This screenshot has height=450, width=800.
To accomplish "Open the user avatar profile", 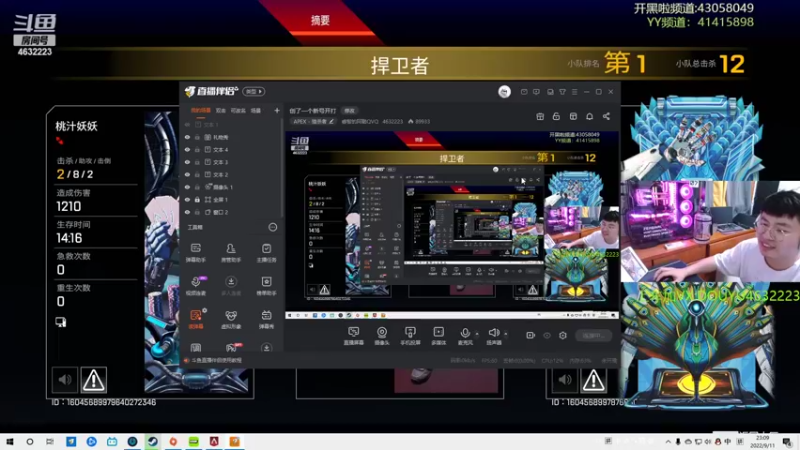I will click(x=504, y=92).
